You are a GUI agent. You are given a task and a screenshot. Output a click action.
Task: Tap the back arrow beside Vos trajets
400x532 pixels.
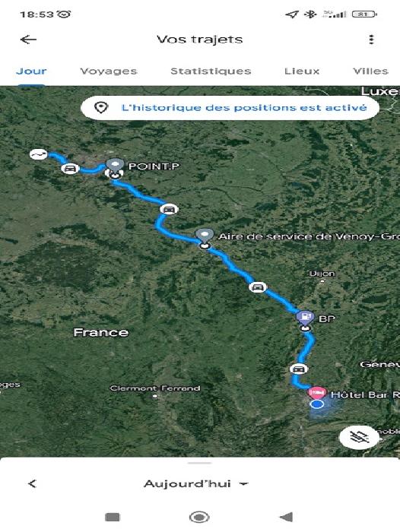tap(28, 40)
